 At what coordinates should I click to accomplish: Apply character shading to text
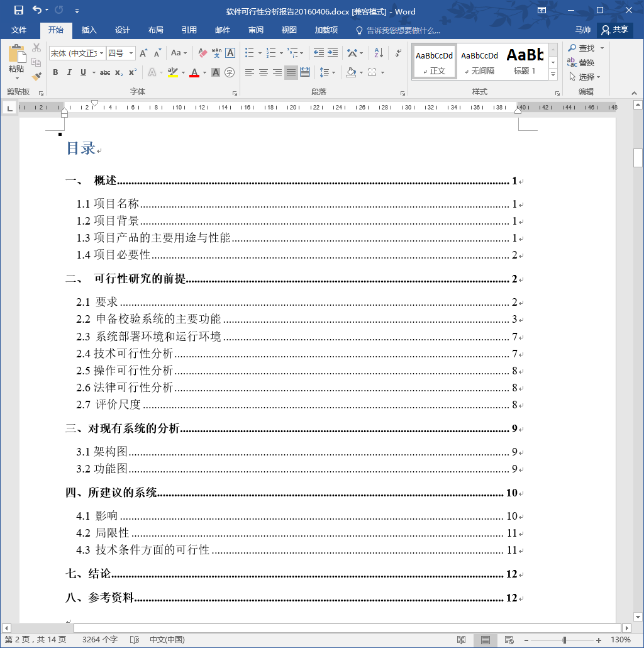pyautogui.click(x=216, y=73)
